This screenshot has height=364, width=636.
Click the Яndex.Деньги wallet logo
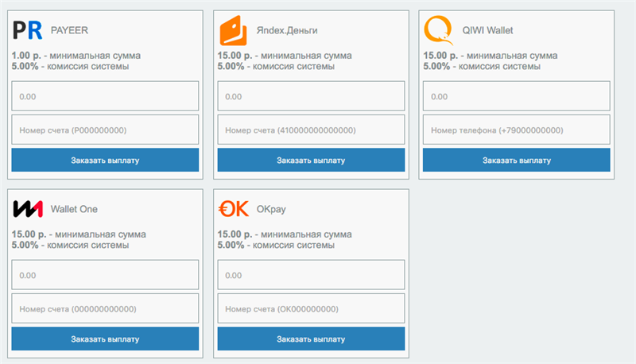tap(233, 31)
